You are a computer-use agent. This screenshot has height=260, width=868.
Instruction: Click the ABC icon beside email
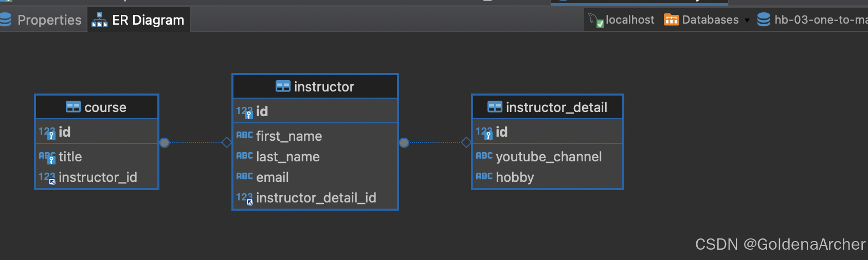pyautogui.click(x=245, y=176)
